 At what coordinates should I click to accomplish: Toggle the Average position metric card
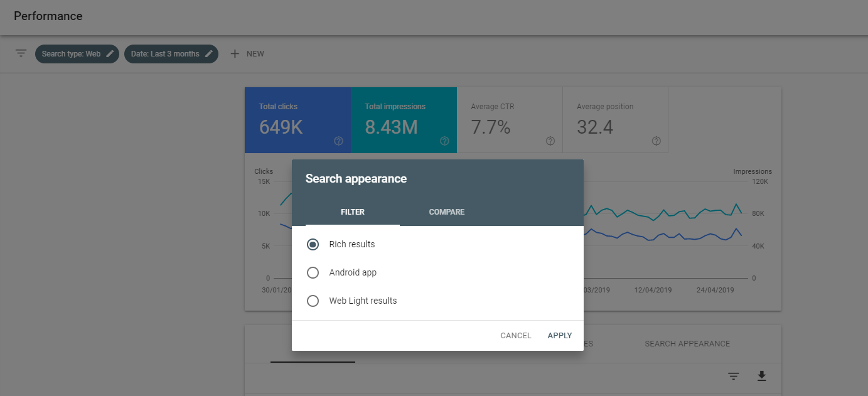[x=614, y=119]
